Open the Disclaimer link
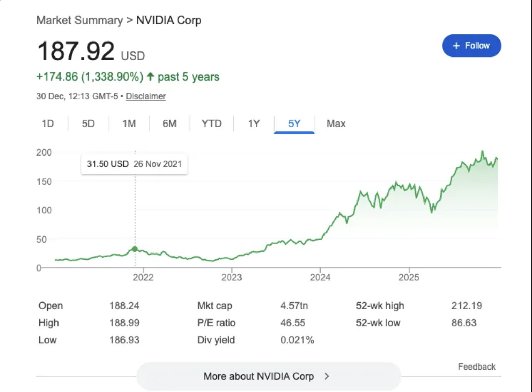Screen dimensions: 532x392 145,97
